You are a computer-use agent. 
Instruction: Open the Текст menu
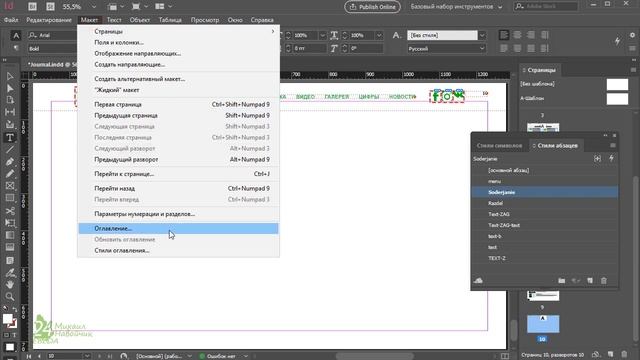pyautogui.click(x=114, y=20)
